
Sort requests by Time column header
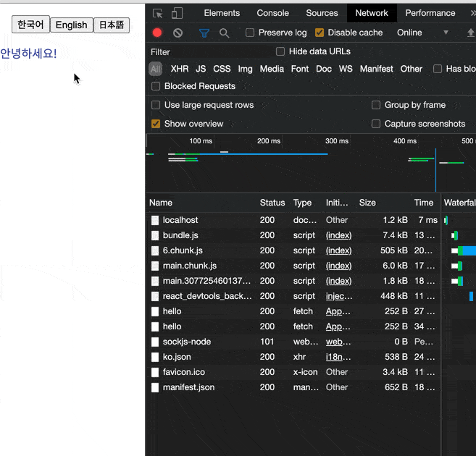[424, 203]
